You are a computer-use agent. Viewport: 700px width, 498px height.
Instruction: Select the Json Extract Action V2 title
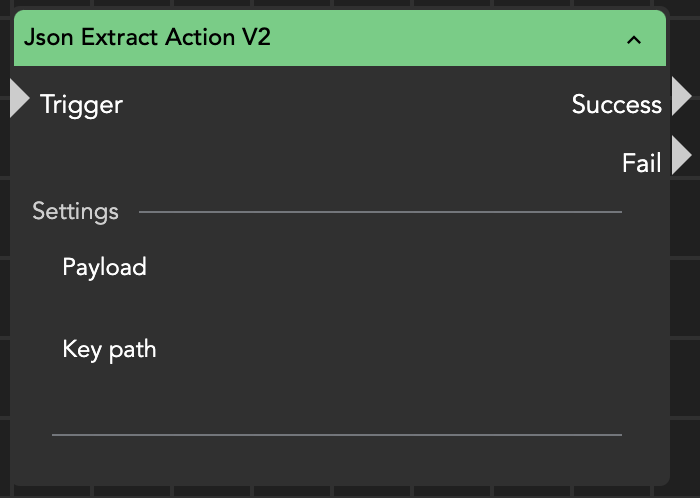tap(147, 38)
